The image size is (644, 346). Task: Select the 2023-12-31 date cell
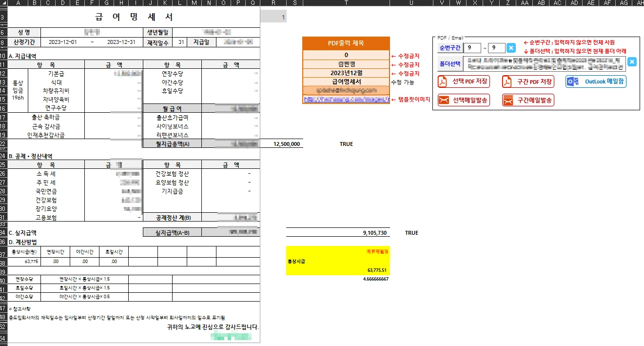[x=121, y=42]
